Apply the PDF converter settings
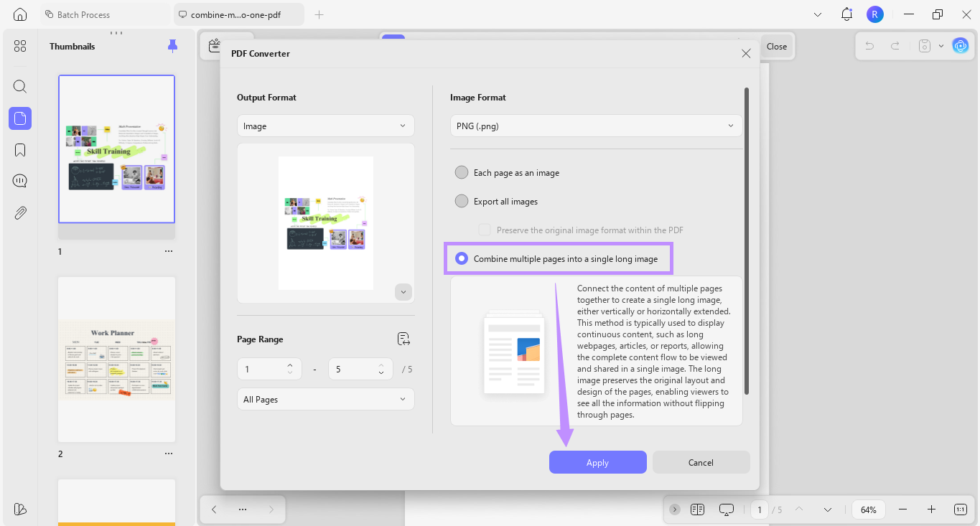The height and width of the screenshot is (526, 980). [597, 462]
